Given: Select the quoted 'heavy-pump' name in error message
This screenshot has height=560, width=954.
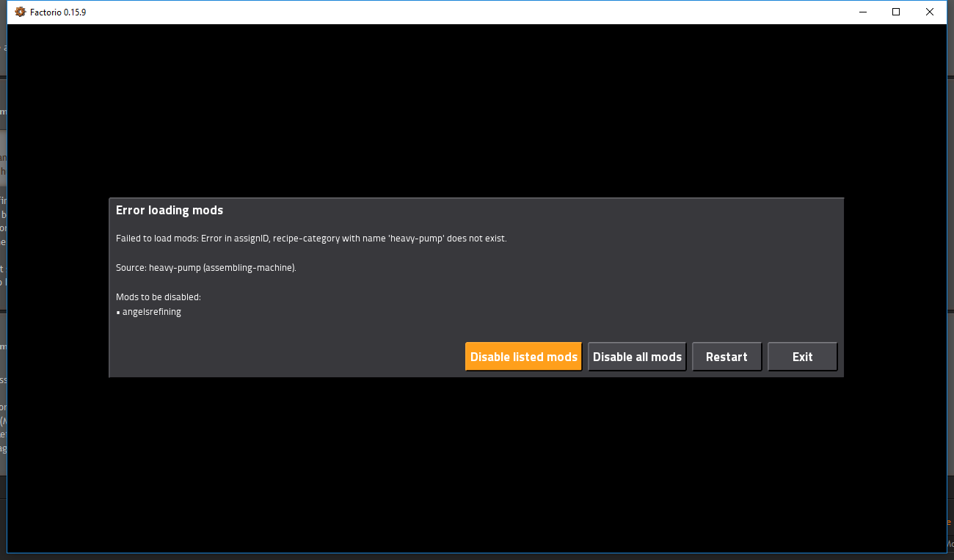Looking at the screenshot, I should 419,239.
